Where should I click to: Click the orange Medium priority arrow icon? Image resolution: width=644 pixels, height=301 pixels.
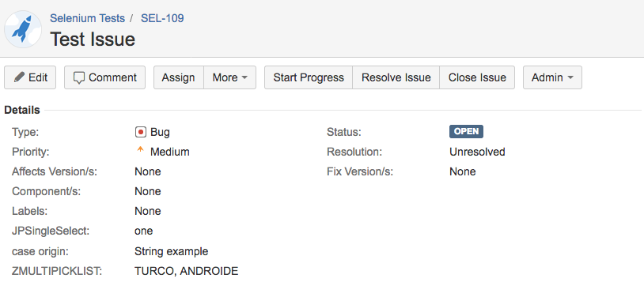click(x=140, y=150)
